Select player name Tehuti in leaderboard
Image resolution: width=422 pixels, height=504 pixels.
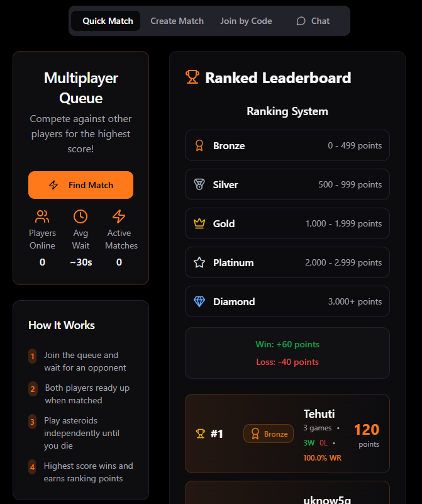tap(319, 413)
